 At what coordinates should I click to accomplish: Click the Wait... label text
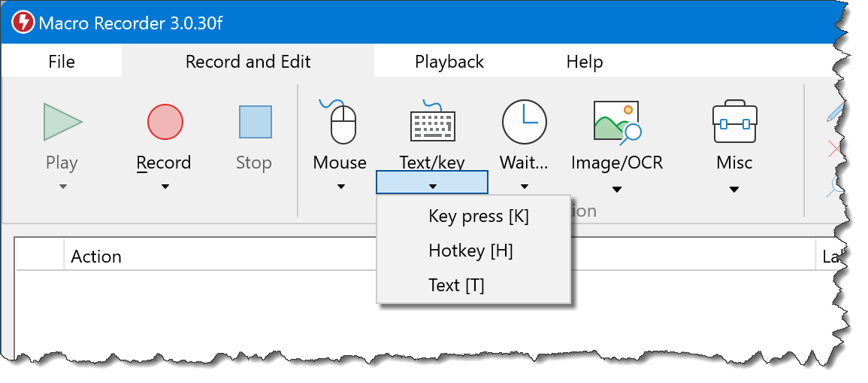click(x=524, y=163)
